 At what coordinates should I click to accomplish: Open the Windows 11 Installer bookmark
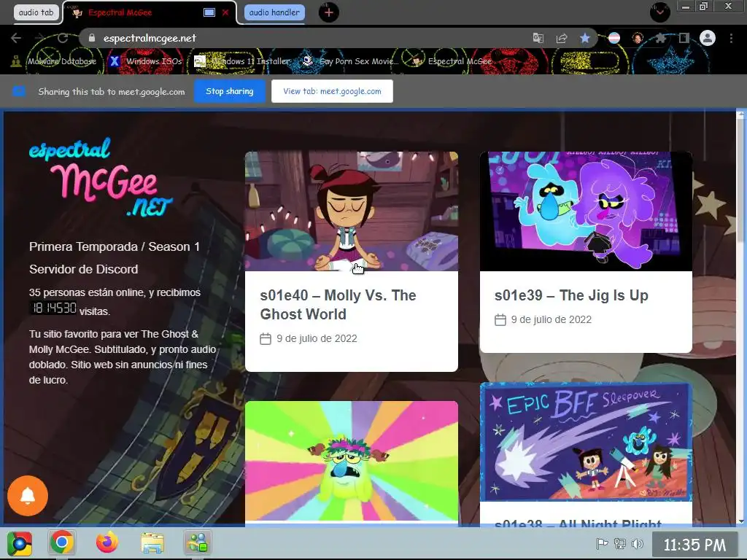pyautogui.click(x=242, y=61)
